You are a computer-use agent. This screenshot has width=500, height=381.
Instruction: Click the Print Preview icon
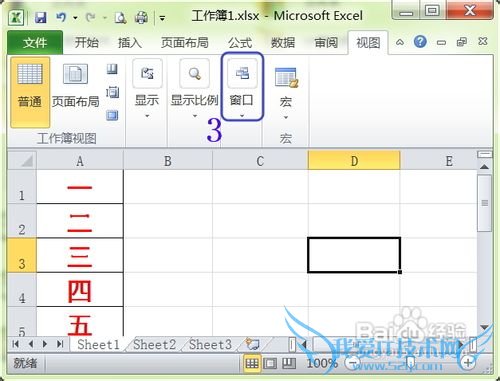click(120, 18)
